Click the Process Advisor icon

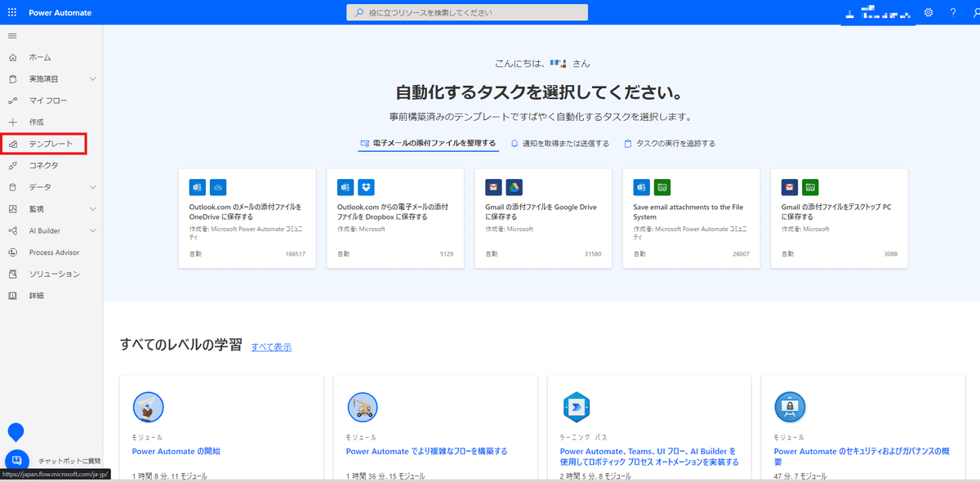(12, 252)
